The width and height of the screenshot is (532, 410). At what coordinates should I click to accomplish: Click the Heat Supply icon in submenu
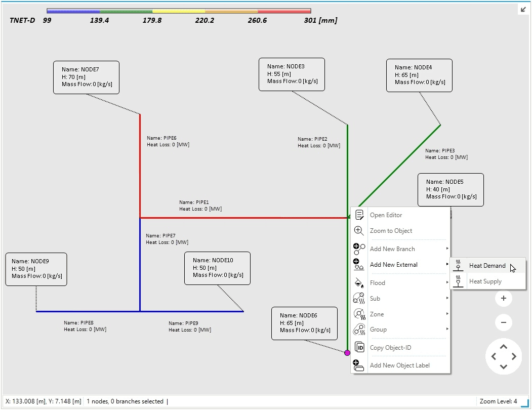click(x=459, y=281)
